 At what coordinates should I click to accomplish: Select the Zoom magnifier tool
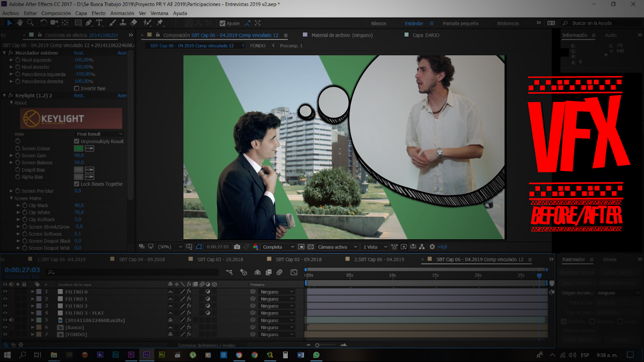tap(30, 23)
